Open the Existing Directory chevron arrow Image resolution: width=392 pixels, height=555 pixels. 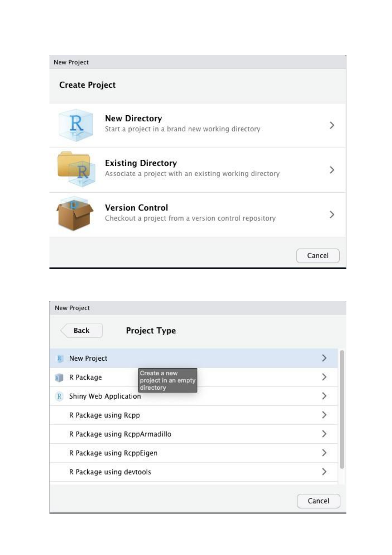click(x=332, y=170)
